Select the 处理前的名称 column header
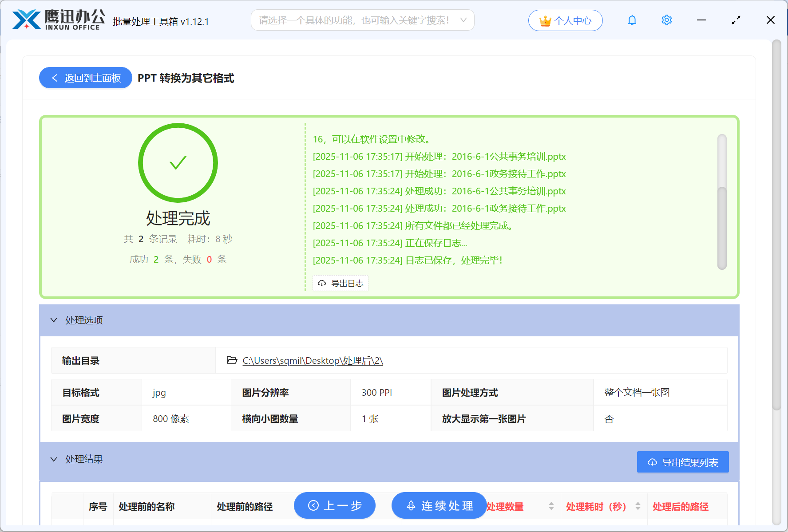This screenshot has height=532, width=788. coord(147,506)
